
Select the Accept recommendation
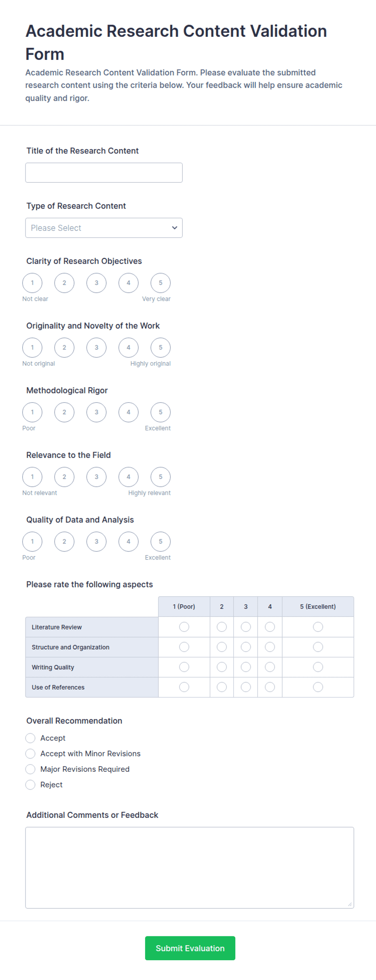coord(30,738)
